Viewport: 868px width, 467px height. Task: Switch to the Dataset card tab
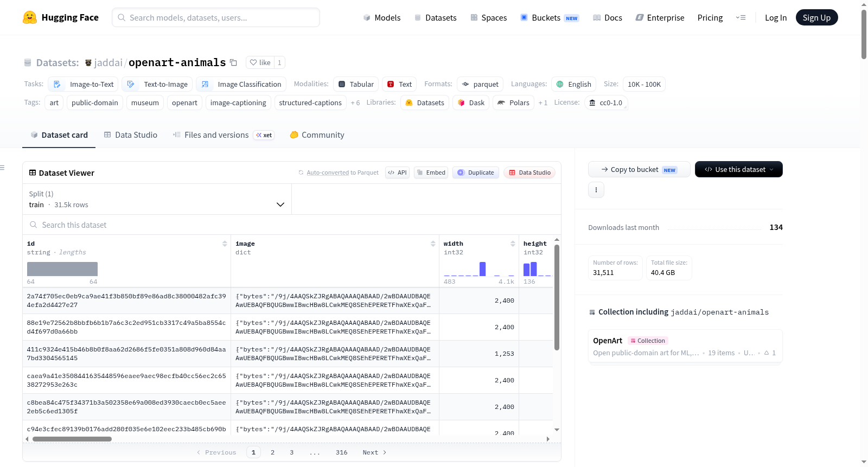(x=59, y=135)
